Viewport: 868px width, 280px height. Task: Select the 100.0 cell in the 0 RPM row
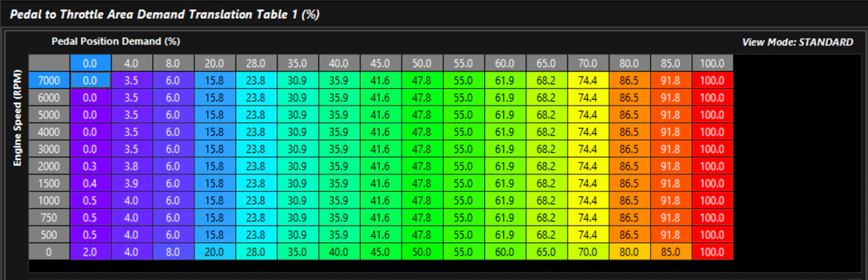pyautogui.click(x=712, y=251)
